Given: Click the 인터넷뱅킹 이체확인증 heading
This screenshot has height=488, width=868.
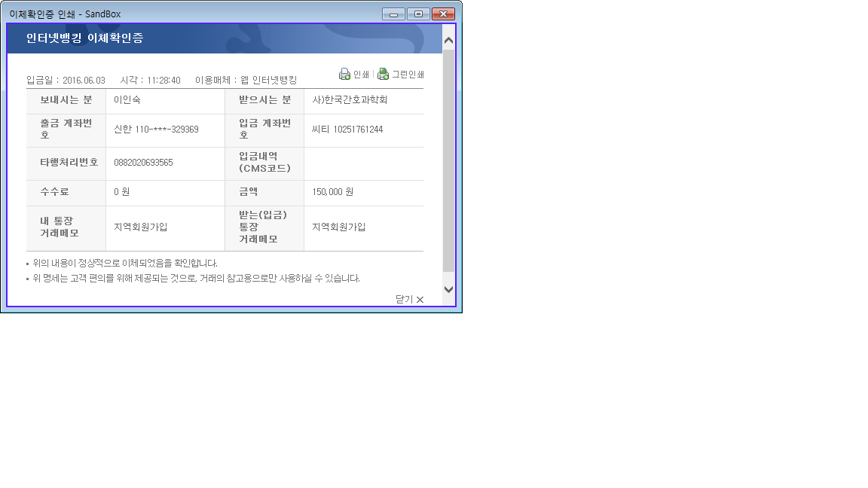Looking at the screenshot, I should tap(84, 38).
